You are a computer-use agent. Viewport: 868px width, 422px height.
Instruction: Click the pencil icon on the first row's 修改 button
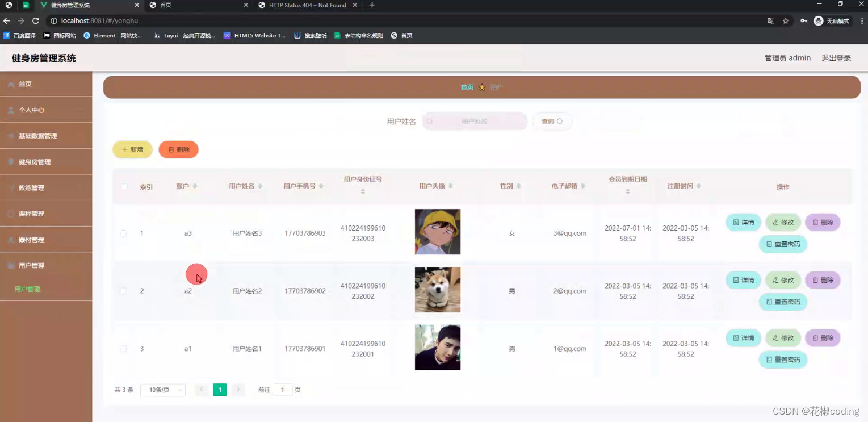click(775, 222)
